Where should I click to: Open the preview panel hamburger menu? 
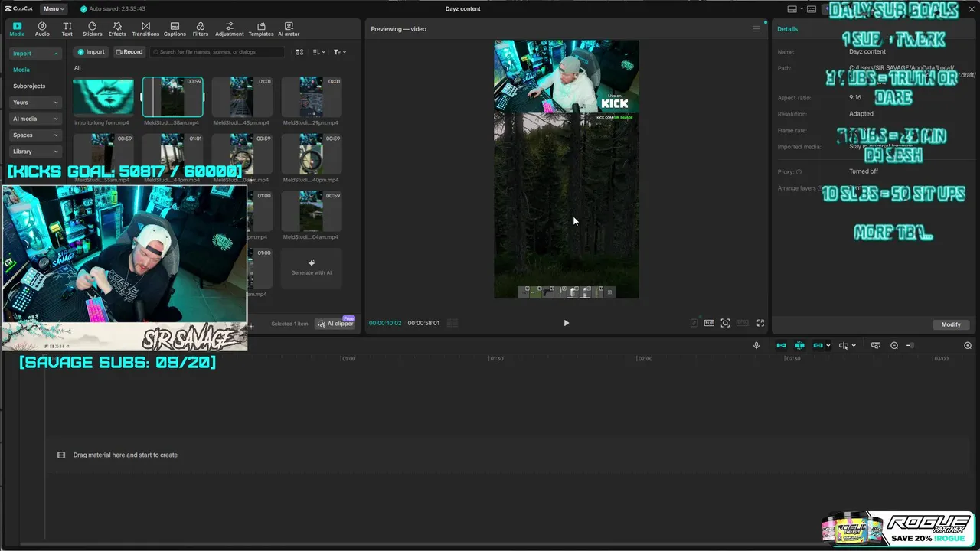pos(756,29)
